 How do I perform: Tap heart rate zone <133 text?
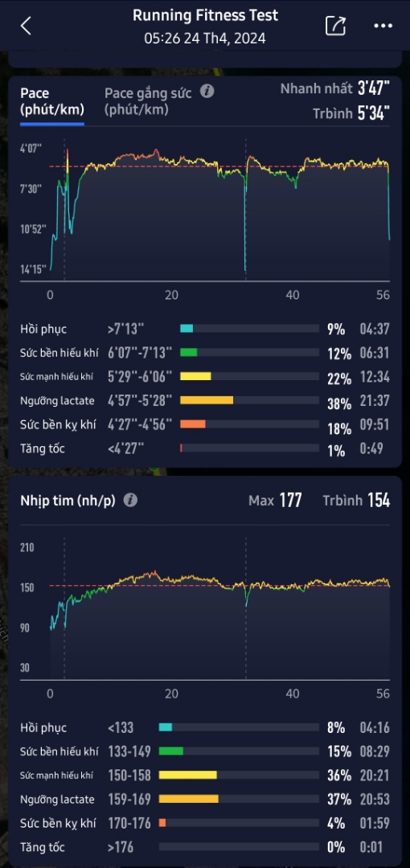coord(121,727)
